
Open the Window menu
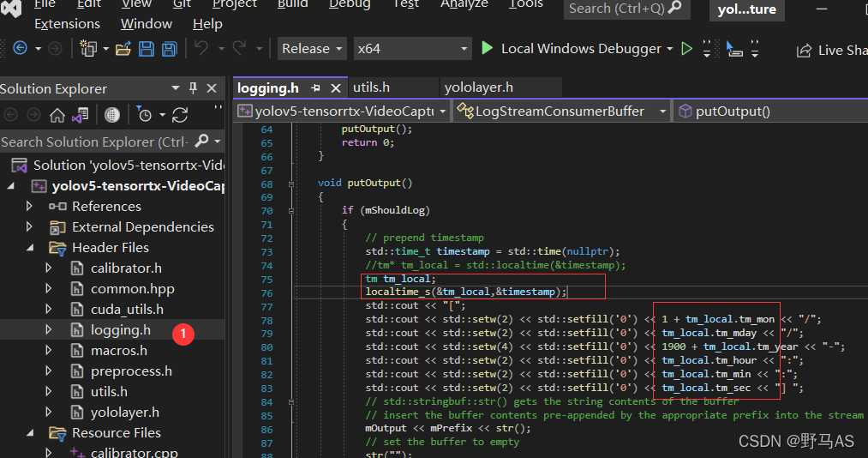coord(147,24)
